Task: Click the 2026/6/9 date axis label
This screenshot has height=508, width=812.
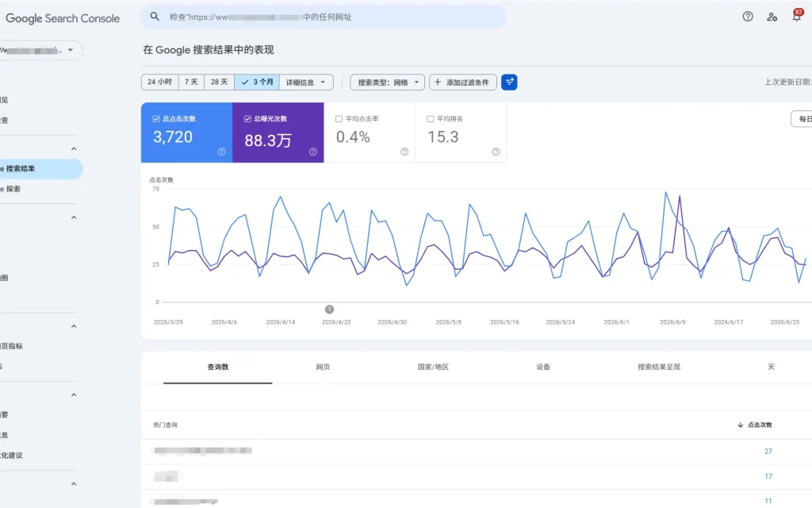Action: [672, 322]
